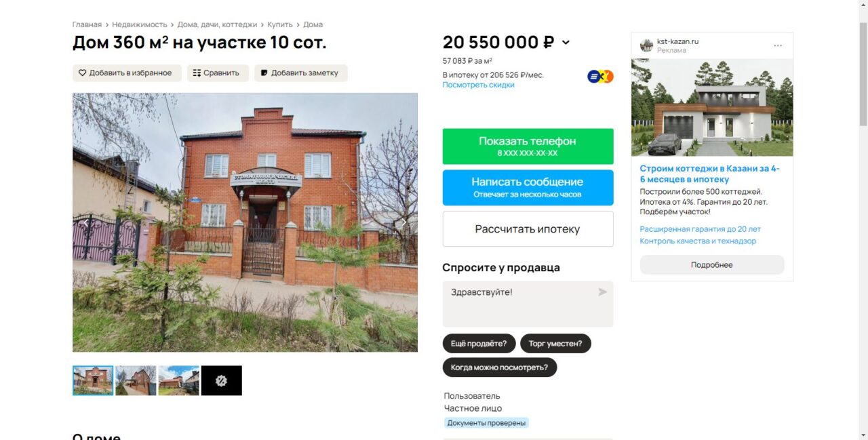This screenshot has width=868, height=440.
Task: Click the Показать телефон green button
Action: pos(528,146)
